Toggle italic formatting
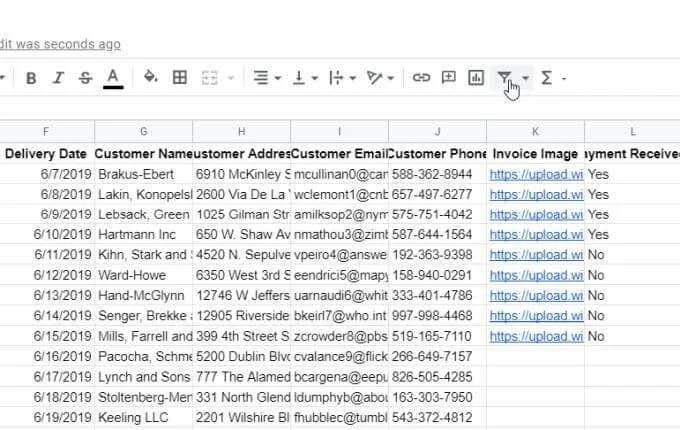 58,78
